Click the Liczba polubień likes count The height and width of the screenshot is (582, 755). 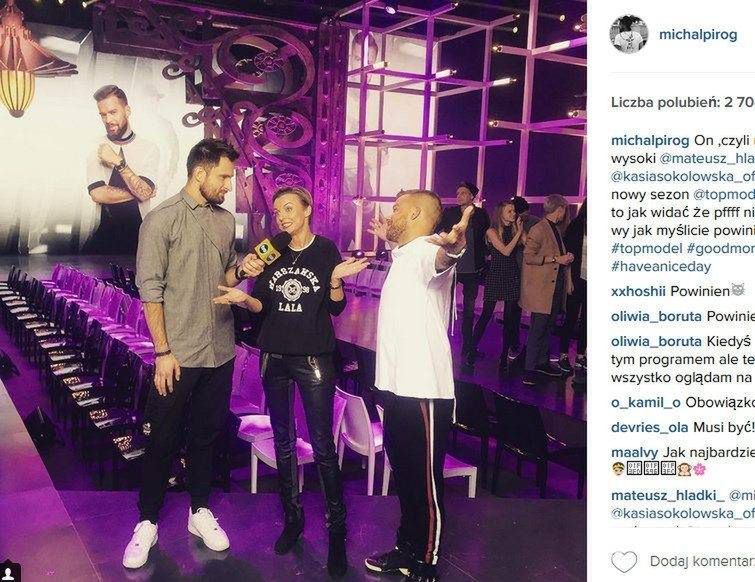[x=683, y=103]
